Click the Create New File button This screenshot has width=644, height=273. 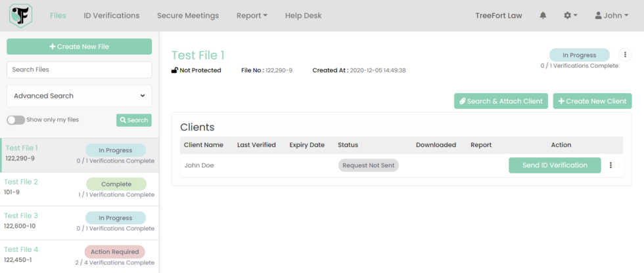click(x=79, y=47)
